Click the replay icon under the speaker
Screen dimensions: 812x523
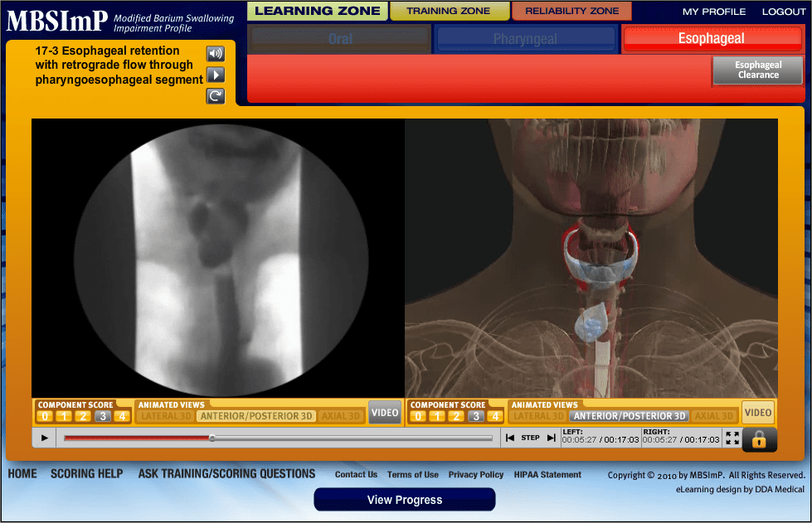click(216, 96)
